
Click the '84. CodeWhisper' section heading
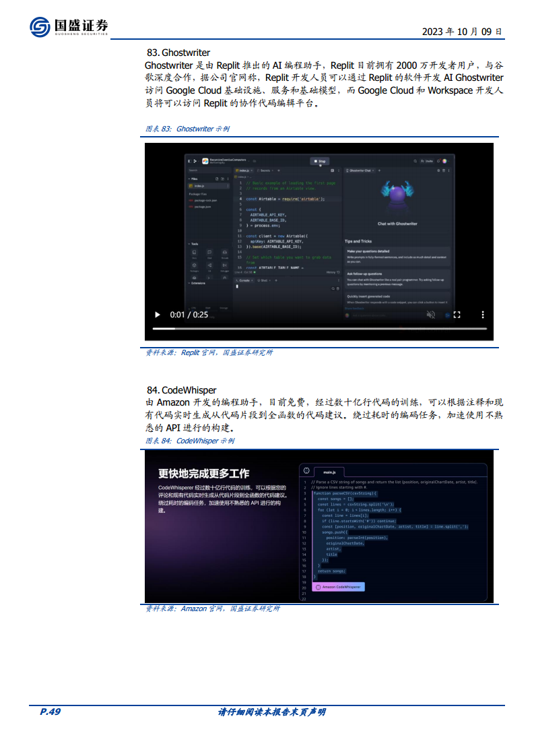coord(181,390)
